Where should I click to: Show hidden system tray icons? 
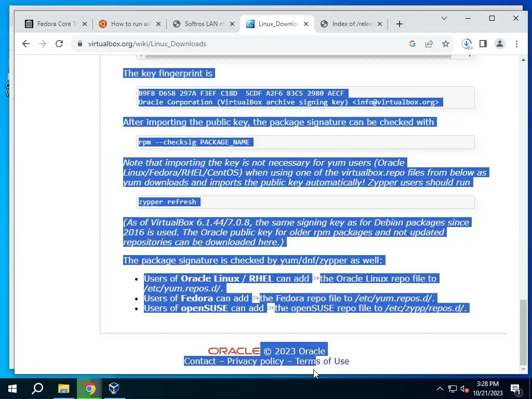pyautogui.click(x=440, y=389)
